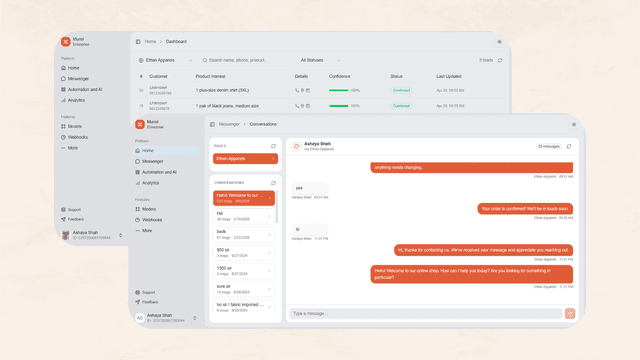Click location icon in black jeans row
This screenshot has height=360, width=640.
302,106
